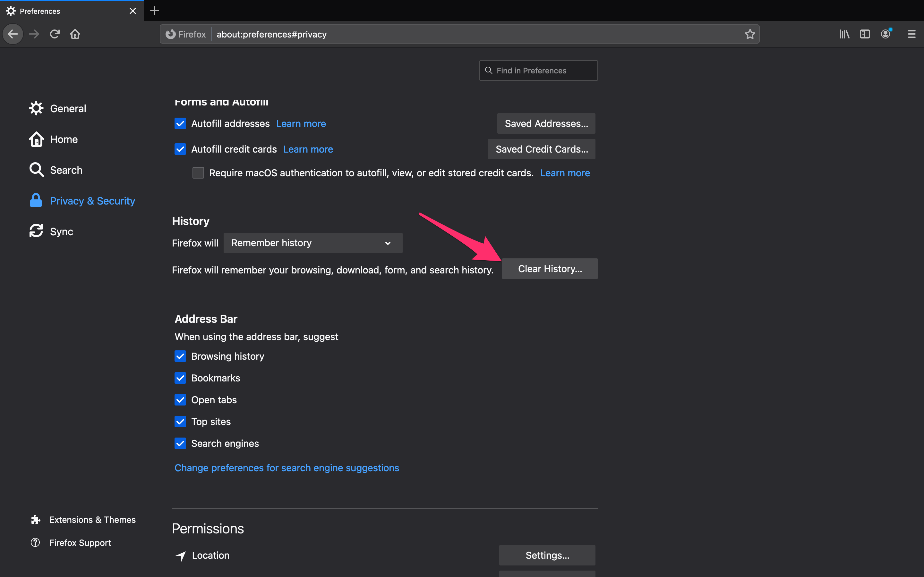924x577 pixels.
Task: Focus the Find in Preferences field
Action: click(x=538, y=71)
